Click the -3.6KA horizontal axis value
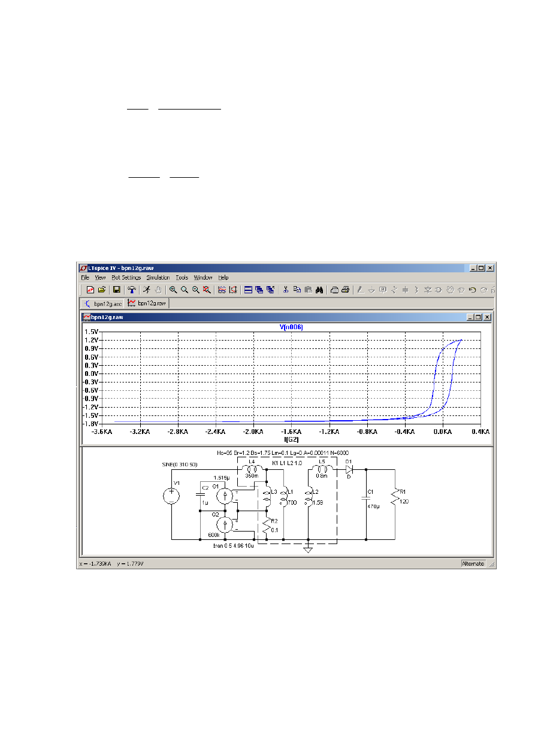The width and height of the screenshot is (535, 756). [101, 431]
